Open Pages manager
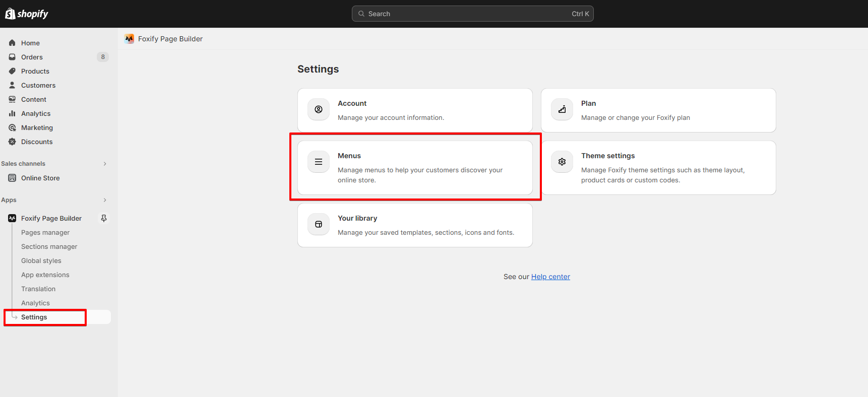Viewport: 868px width, 397px height. [45, 232]
